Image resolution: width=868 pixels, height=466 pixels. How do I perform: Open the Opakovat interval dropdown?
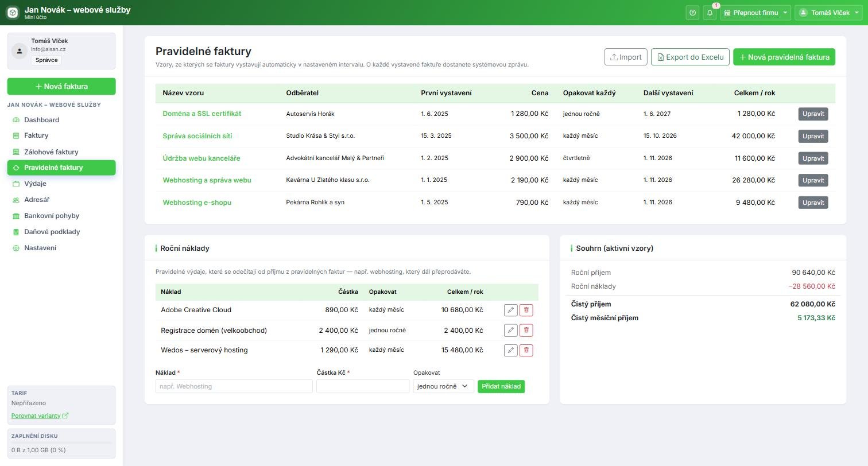(x=443, y=386)
